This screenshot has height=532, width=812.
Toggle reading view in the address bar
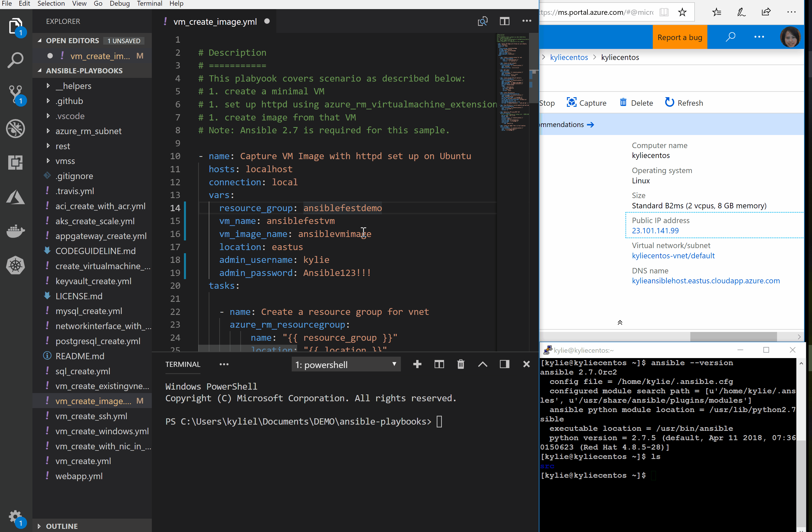tap(664, 12)
